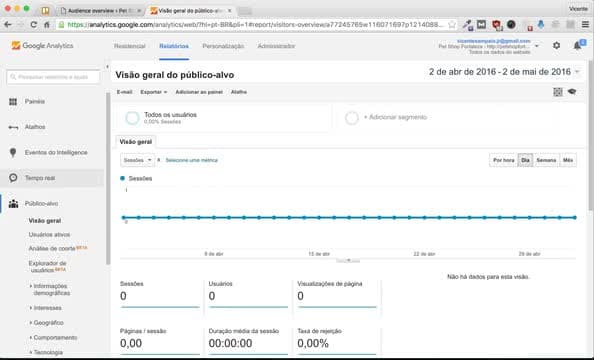Click the grid icon beside the graduation cap
This screenshot has height=360, width=594.
[x=558, y=92]
